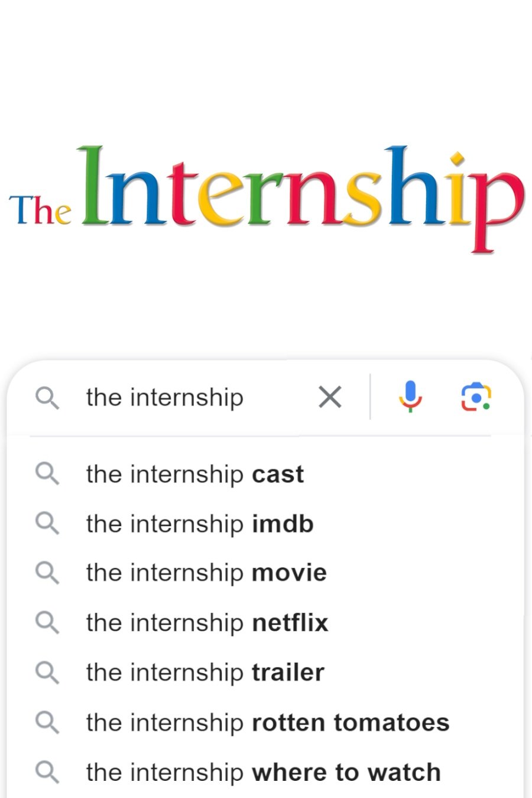The height and width of the screenshot is (798, 532).
Task: Click magnifier icon beside 'netflix' suggestion
Action: (47, 623)
